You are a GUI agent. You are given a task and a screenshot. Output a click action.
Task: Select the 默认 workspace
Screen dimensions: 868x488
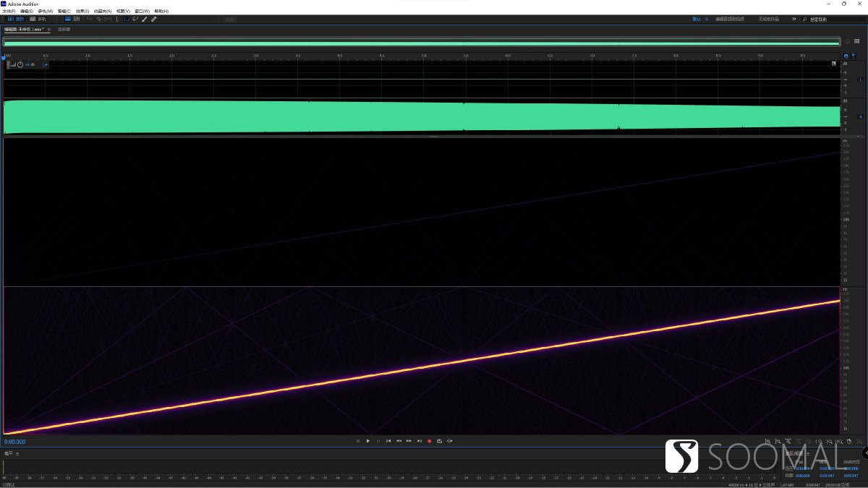(x=697, y=19)
